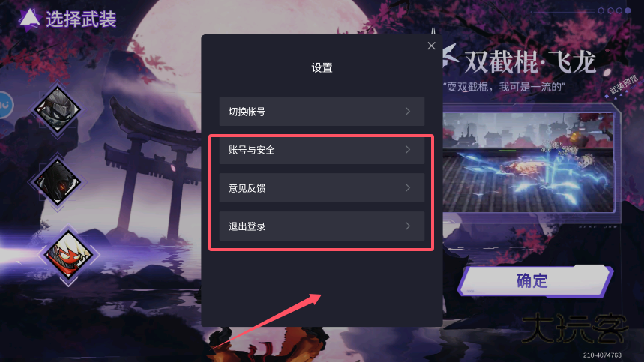Click the chevron on the 退出登录 row

point(407,226)
